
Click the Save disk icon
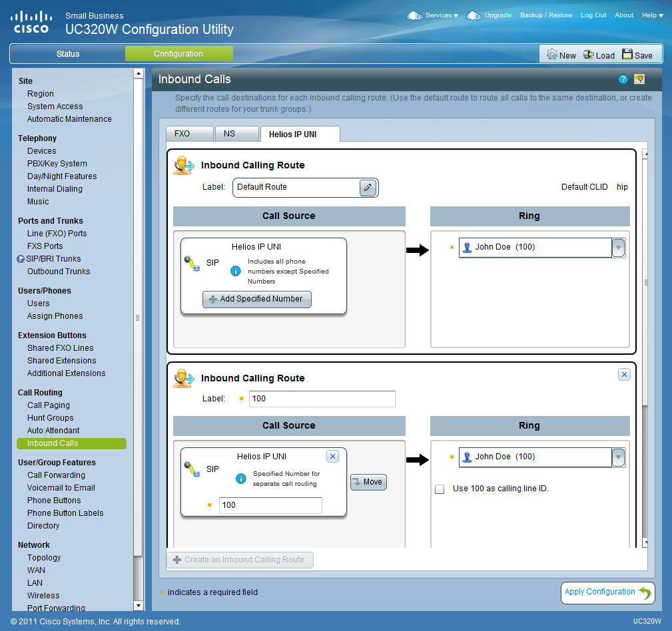[627, 55]
